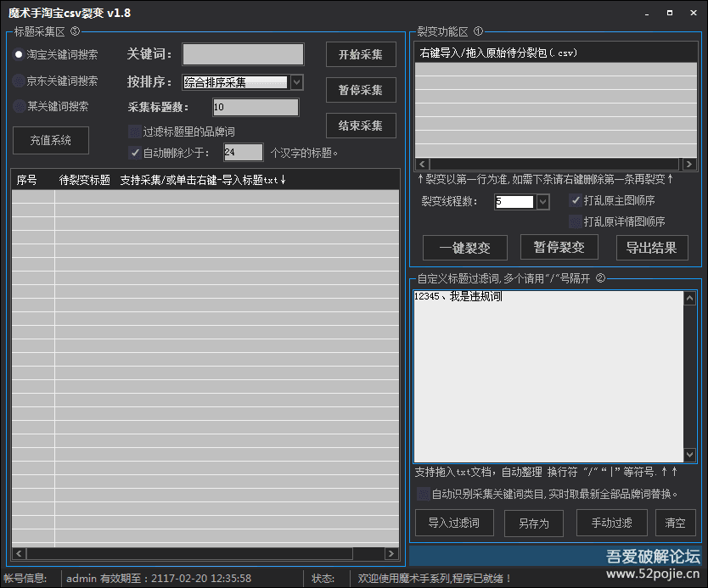Click 暂停裂变 button
Screen dimensions: 708x588
(559, 247)
